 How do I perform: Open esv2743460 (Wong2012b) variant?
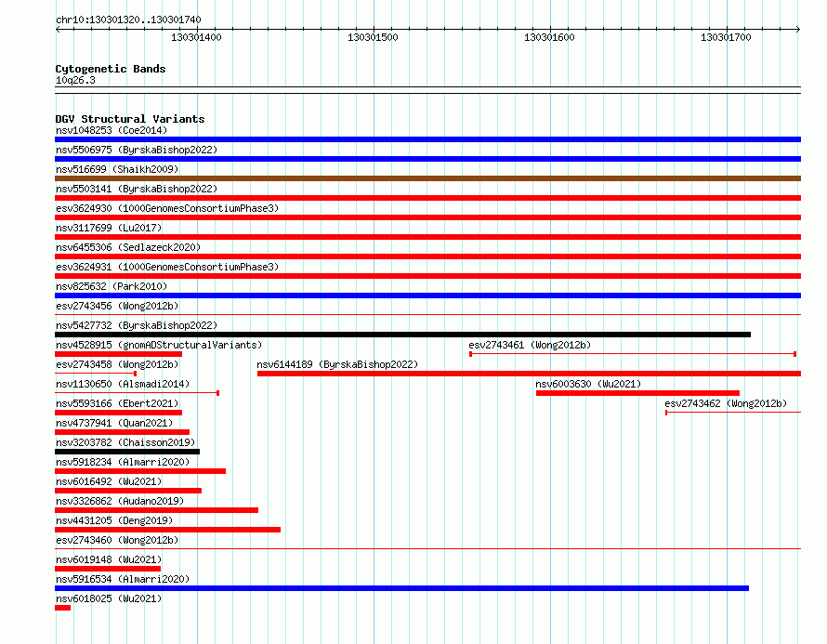pos(117,540)
